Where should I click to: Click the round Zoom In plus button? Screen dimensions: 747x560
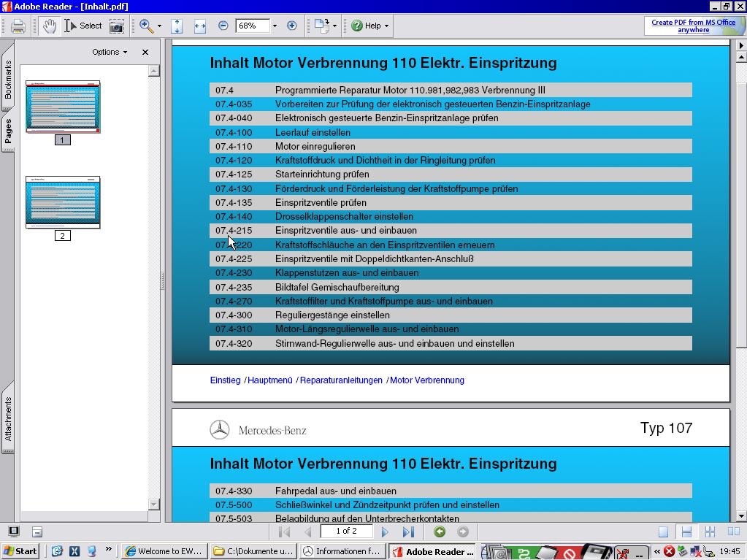pyautogui.click(x=292, y=26)
